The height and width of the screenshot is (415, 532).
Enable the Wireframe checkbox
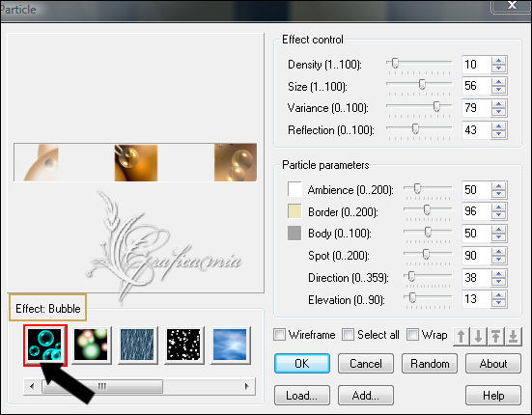280,335
